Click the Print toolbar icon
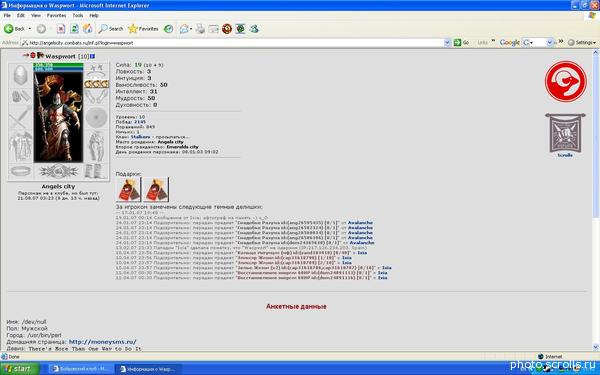Screen dimensions: 600x375 pos(201,29)
